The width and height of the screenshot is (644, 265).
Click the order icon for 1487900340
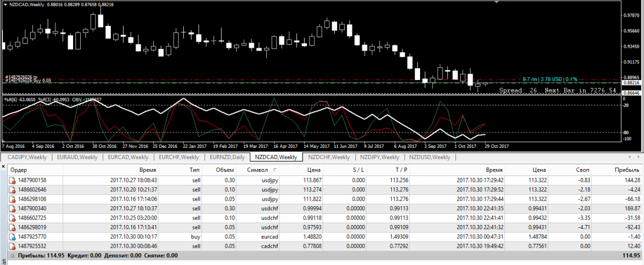12,208
